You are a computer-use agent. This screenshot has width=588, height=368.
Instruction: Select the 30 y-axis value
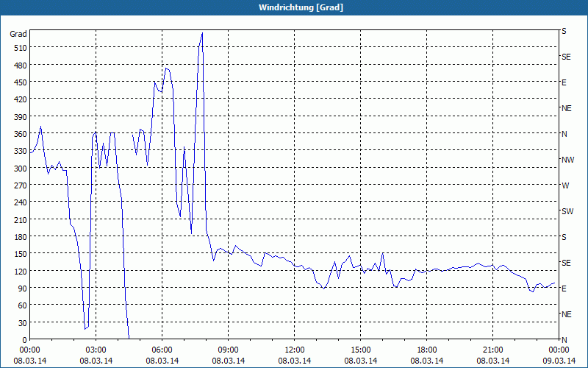point(22,322)
